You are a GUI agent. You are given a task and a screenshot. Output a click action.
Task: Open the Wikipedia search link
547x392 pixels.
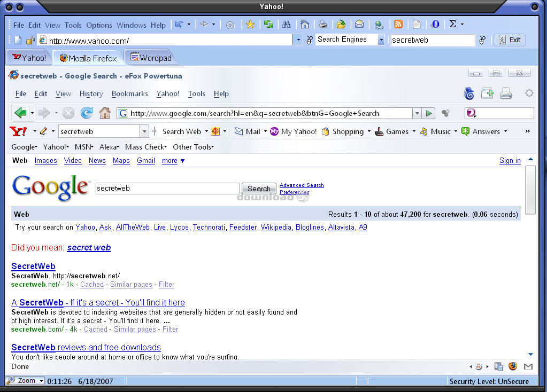click(276, 227)
